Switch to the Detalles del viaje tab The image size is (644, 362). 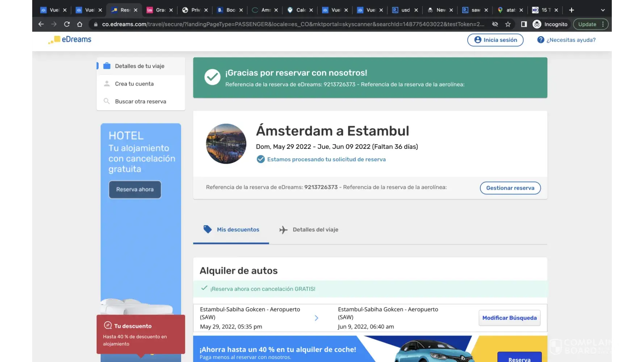[309, 230]
